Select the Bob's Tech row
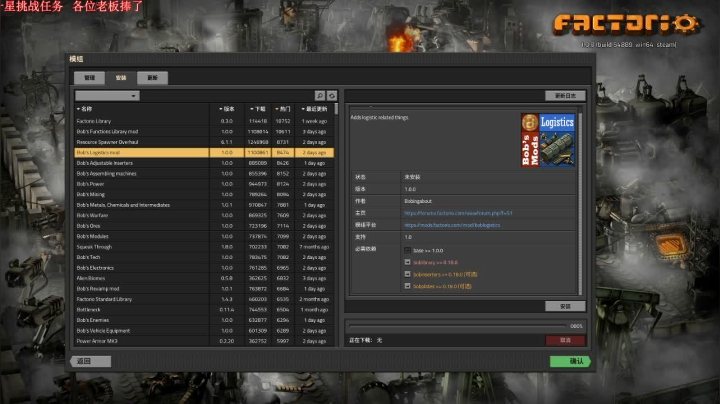 click(x=204, y=258)
